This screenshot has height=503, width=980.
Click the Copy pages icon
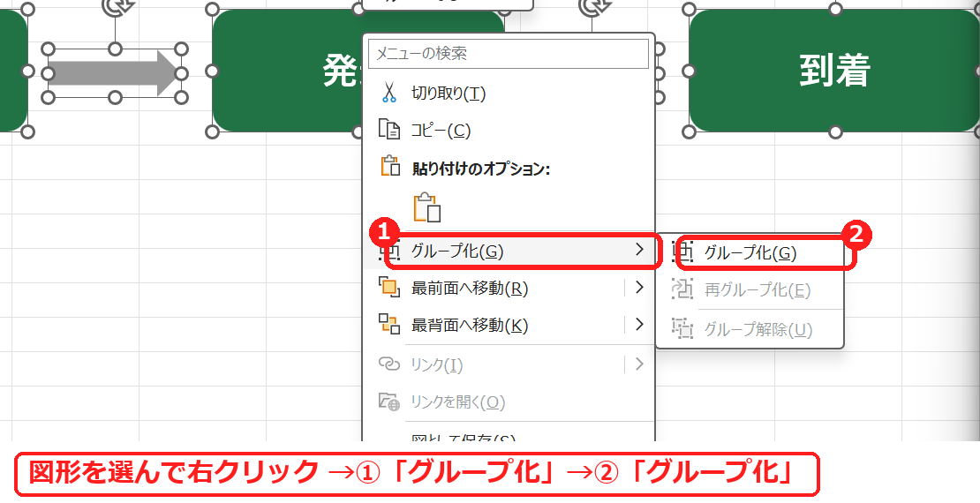[388, 130]
